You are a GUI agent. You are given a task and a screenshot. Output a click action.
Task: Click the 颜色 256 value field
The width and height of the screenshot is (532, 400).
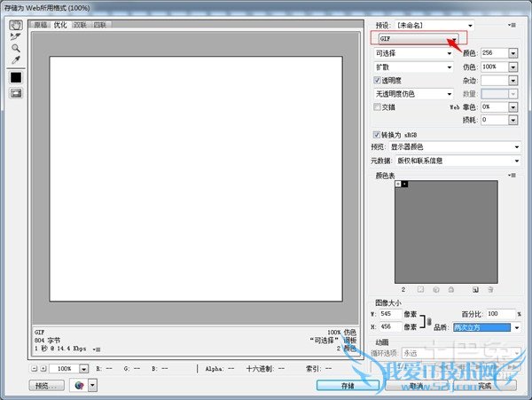point(495,53)
